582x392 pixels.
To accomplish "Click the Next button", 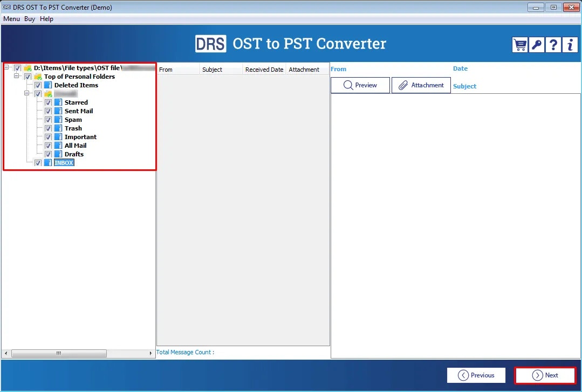I will (x=545, y=375).
